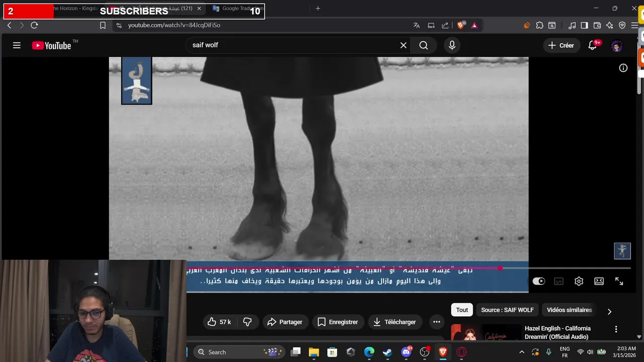This screenshot has height=362, width=644.
Task: Reload the current page
Action: [34, 25]
